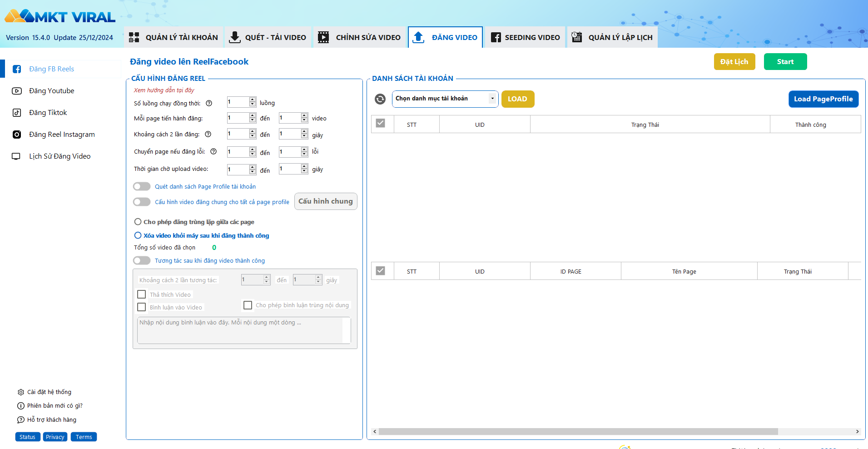Open Xem hướng dẫn tại đây link

click(x=164, y=90)
